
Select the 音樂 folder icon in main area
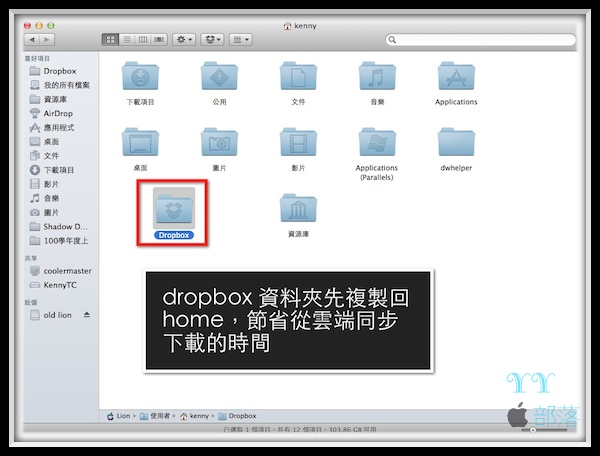click(x=377, y=76)
